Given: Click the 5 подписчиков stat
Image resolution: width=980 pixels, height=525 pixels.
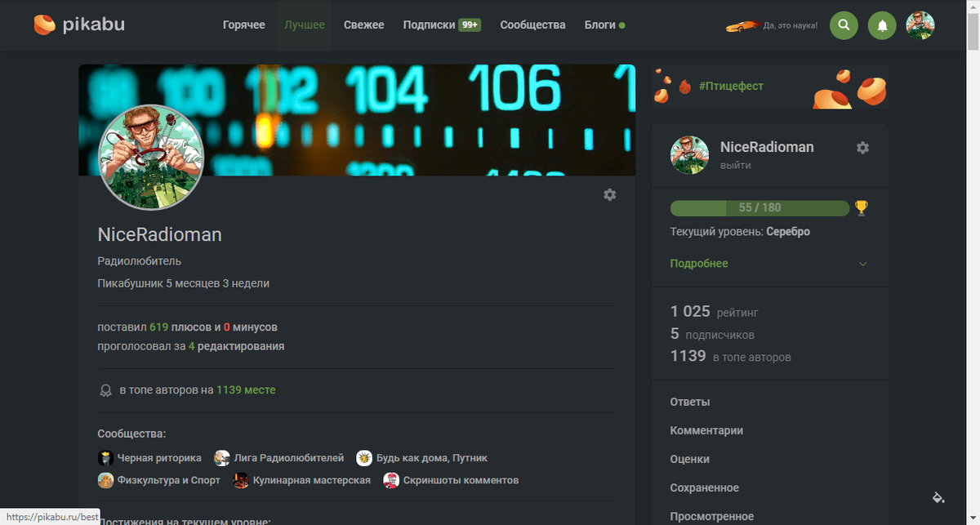Looking at the screenshot, I should [x=712, y=334].
